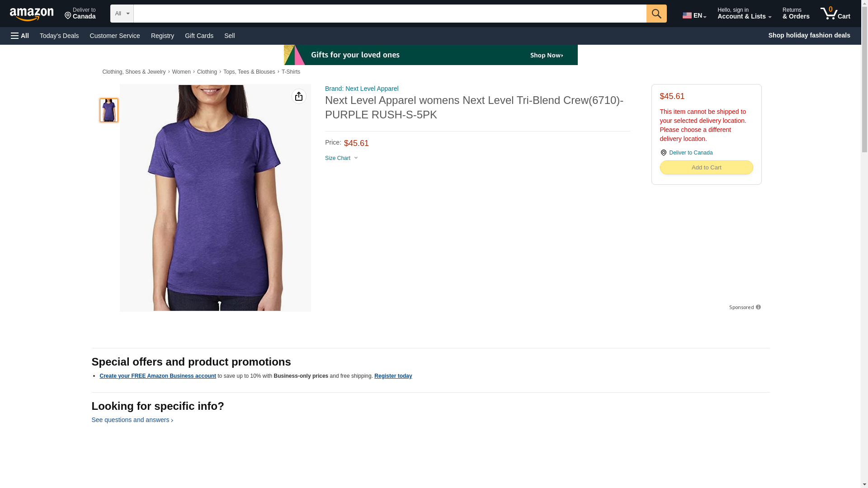
Task: Click the Sponsored info icon
Action: tap(758, 307)
